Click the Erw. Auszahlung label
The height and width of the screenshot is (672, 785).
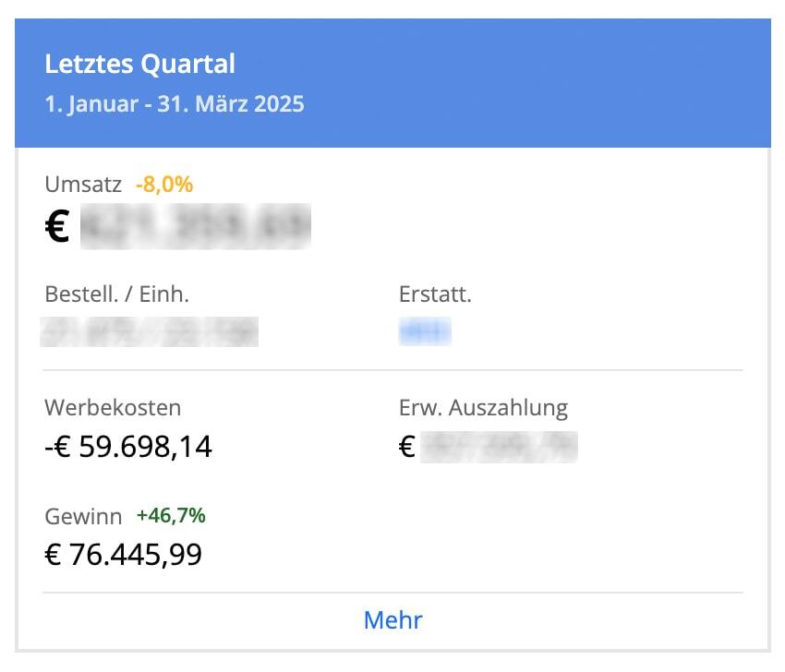click(484, 408)
